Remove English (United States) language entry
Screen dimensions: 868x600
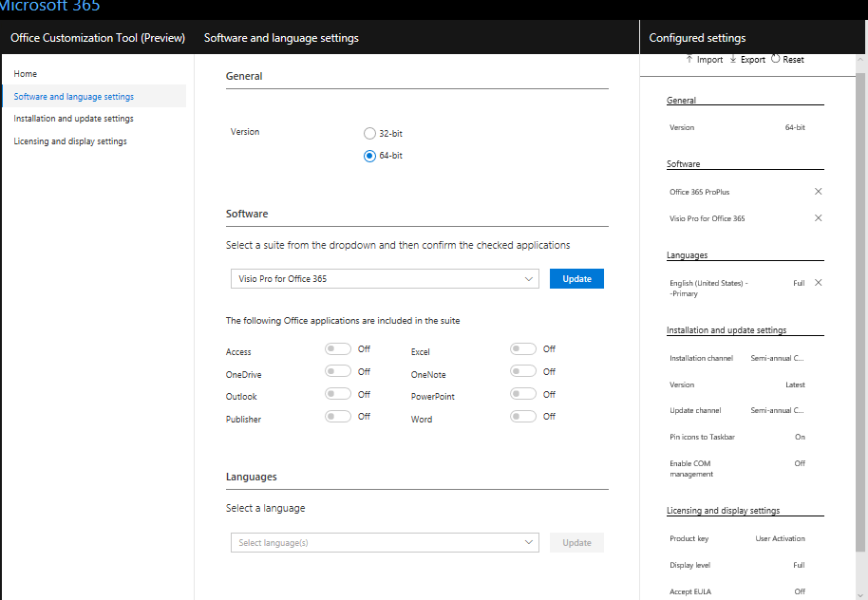coord(819,283)
